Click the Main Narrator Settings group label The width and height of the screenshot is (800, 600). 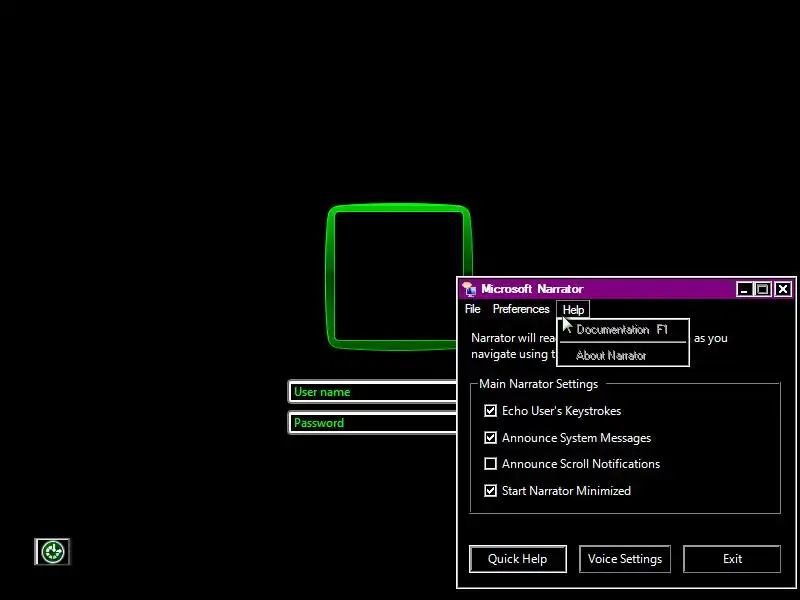click(538, 384)
